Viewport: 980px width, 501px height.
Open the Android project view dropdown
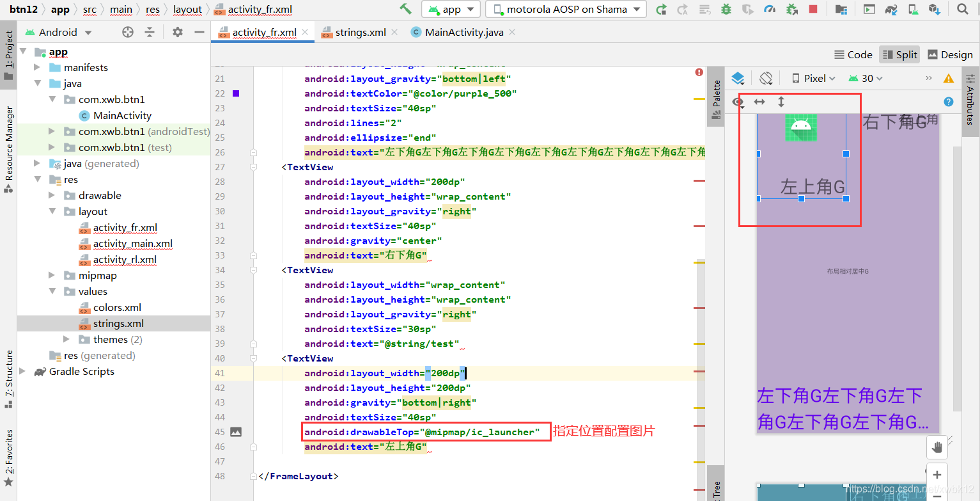[x=58, y=32]
